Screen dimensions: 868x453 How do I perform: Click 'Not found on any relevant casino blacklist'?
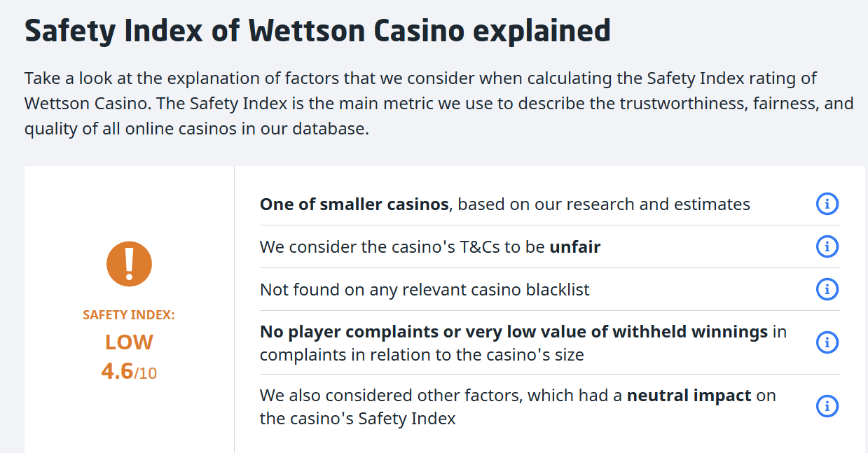(x=425, y=290)
